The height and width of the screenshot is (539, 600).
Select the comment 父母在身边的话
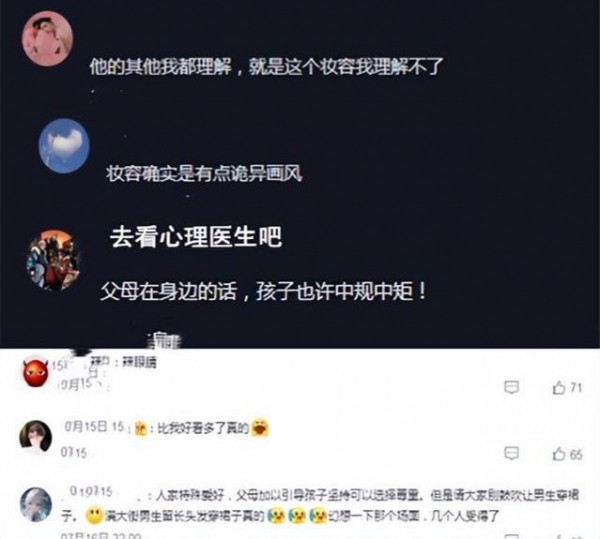(263, 292)
